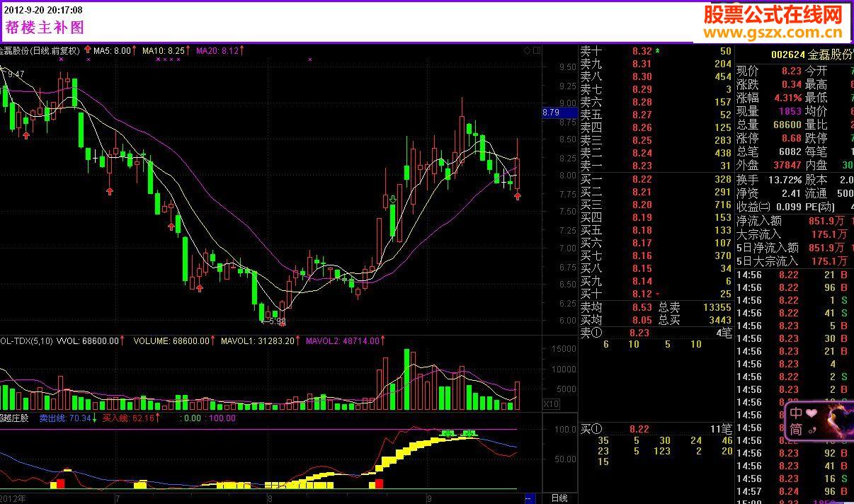Click the blue -- button beside 日线
Image resolution: width=854 pixels, height=504 pixels.
pyautogui.click(x=528, y=498)
